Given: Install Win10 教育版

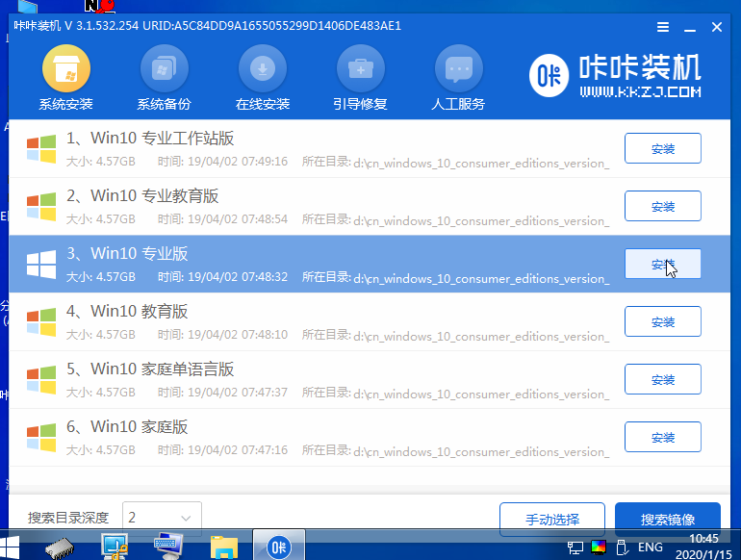Looking at the screenshot, I should 662,321.
